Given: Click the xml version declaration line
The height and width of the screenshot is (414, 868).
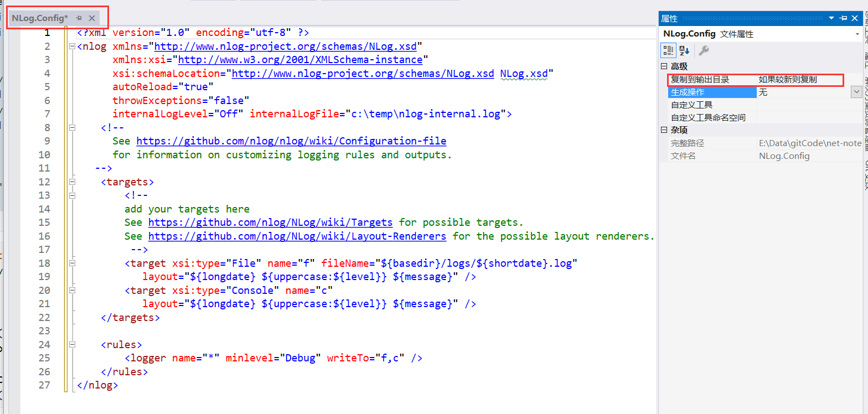Looking at the screenshot, I should point(193,33).
